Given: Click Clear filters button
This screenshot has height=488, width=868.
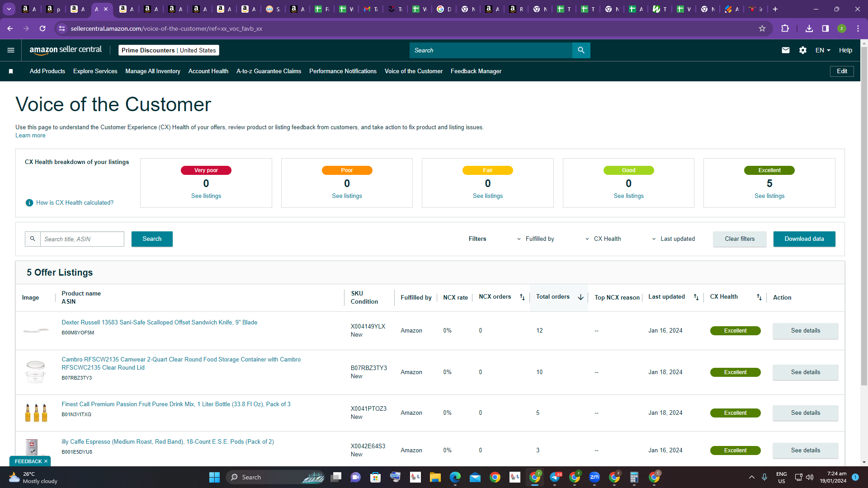Looking at the screenshot, I should point(740,239).
